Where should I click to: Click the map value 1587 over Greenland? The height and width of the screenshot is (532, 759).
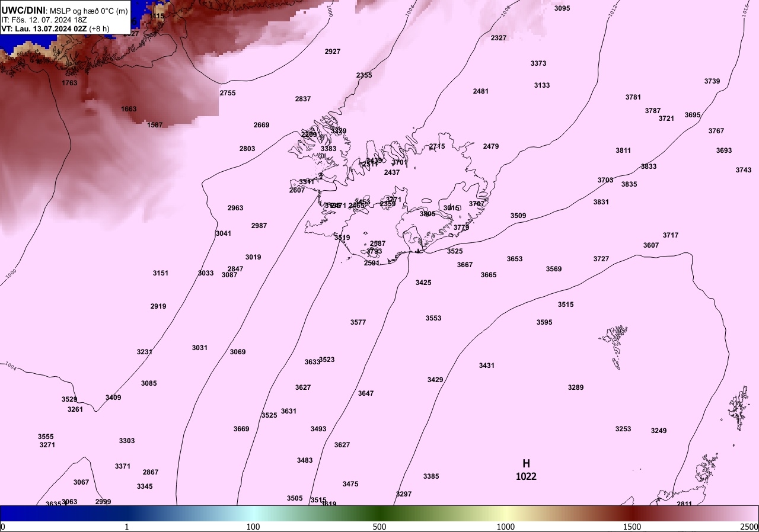click(x=155, y=125)
